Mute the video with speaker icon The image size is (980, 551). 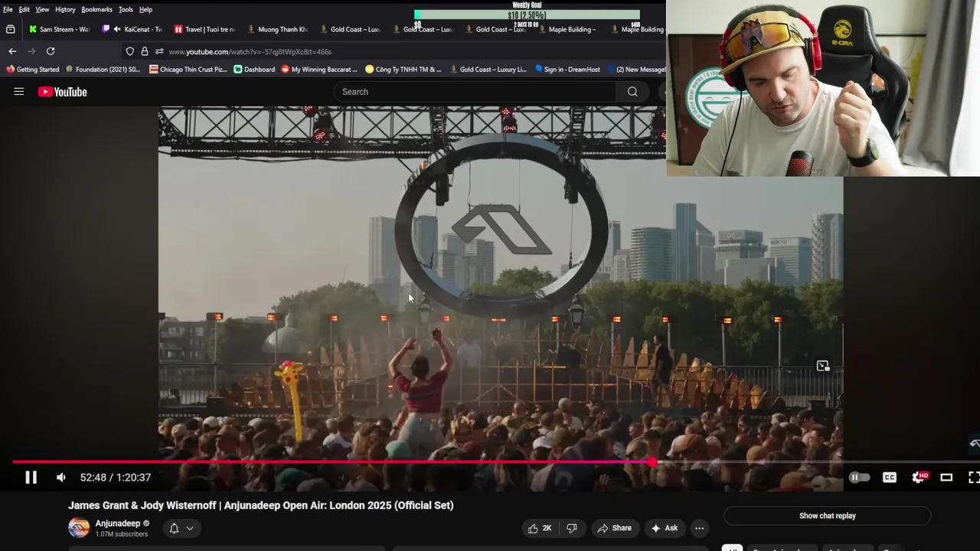coord(61,478)
